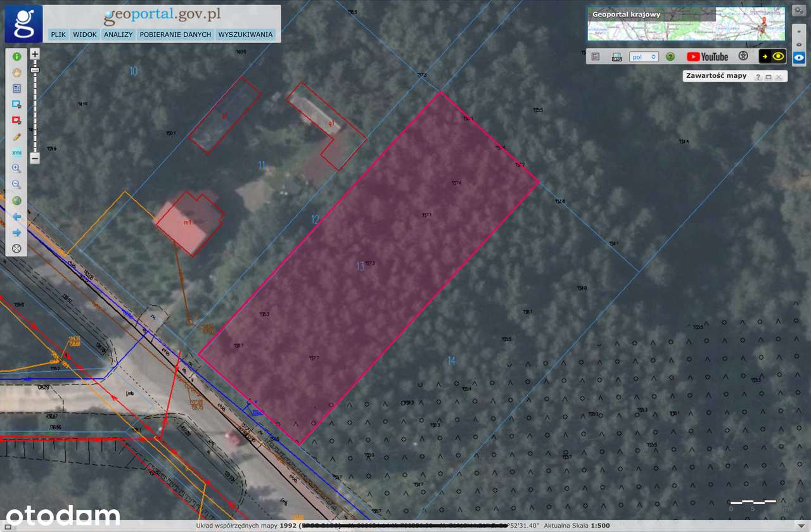811x532 pixels.
Task: Click the Geoportal 'g' logo
Action: point(24,23)
